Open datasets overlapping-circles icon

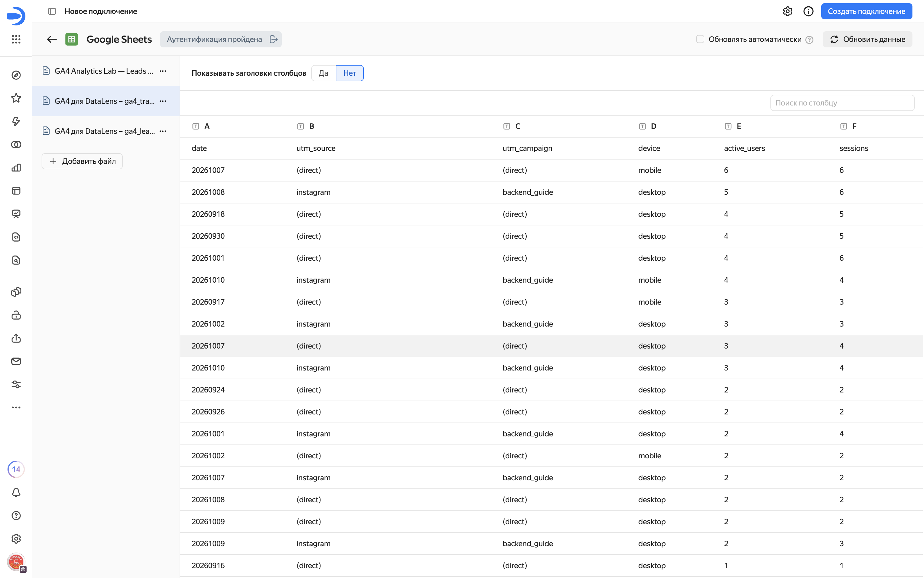(x=16, y=144)
